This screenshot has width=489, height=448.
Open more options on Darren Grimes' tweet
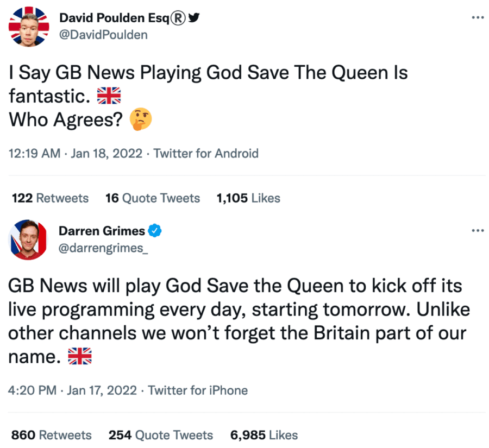pos(478,231)
